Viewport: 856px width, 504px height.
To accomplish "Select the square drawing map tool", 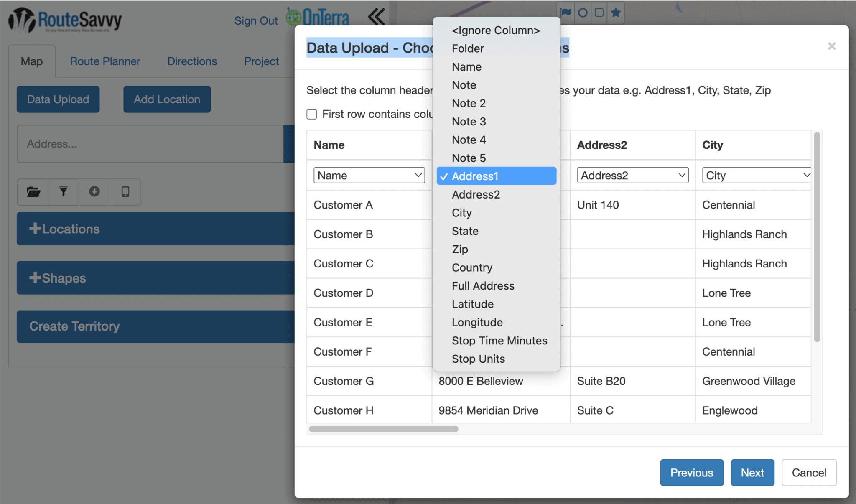I will (x=599, y=13).
